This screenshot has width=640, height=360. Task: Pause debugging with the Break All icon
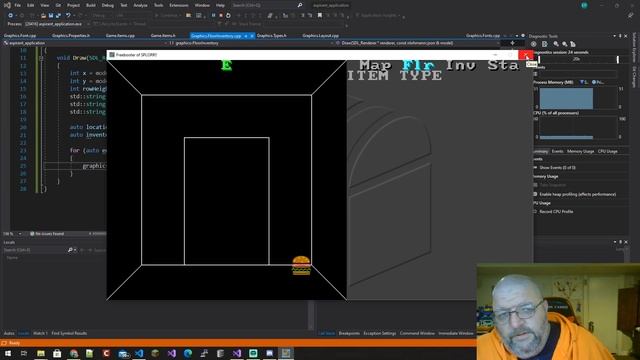[x=213, y=16]
